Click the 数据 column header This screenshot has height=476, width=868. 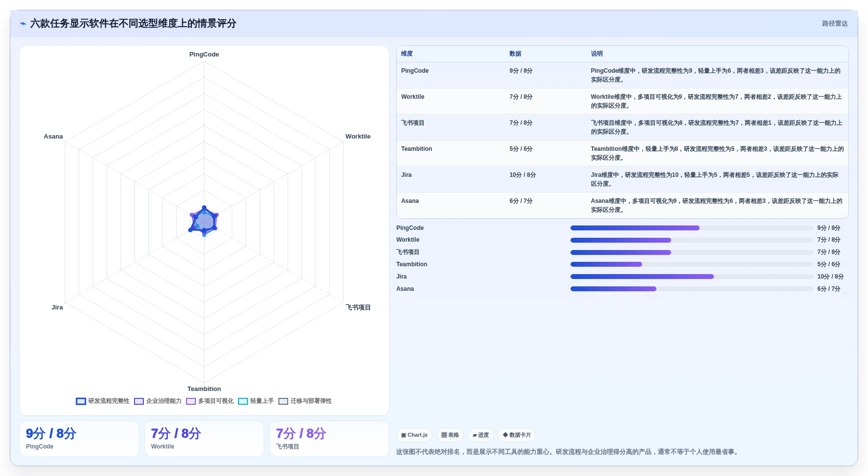[515, 54]
